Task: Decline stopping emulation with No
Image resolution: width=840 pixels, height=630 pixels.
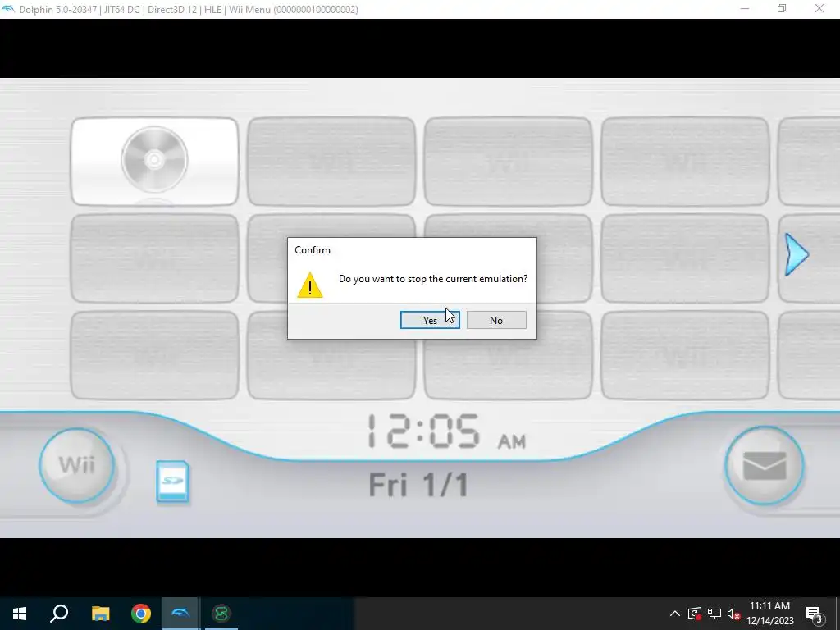Action: pyautogui.click(x=496, y=320)
